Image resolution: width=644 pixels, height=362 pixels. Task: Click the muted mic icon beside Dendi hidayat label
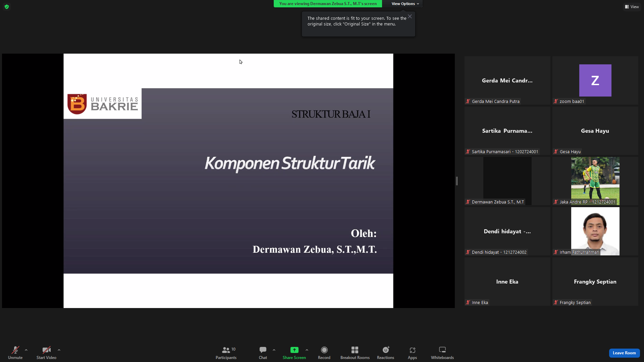click(468, 252)
